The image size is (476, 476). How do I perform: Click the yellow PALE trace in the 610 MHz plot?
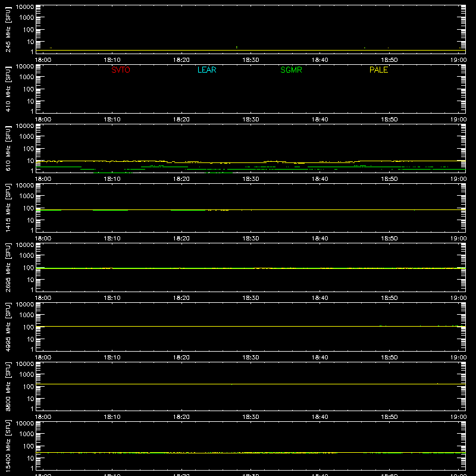tap(250, 162)
